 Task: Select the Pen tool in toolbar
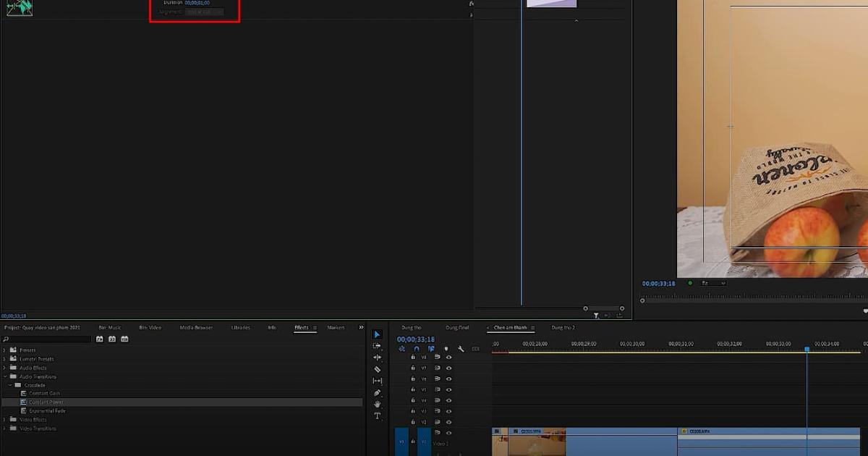377,393
